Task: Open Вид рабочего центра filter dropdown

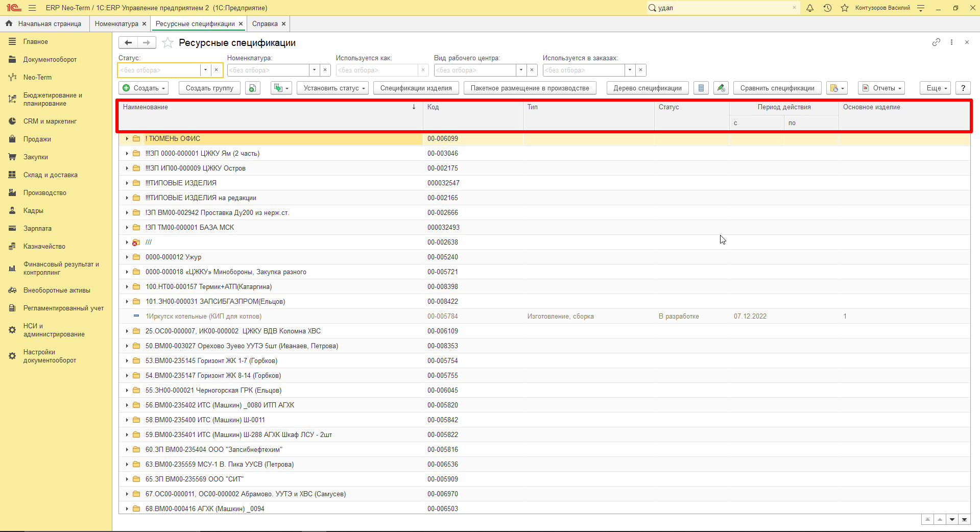Action: 521,70
